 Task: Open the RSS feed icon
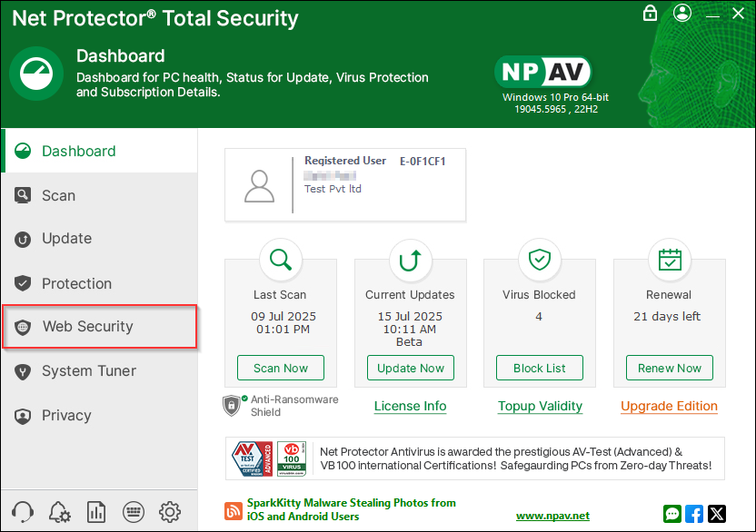coord(233,511)
